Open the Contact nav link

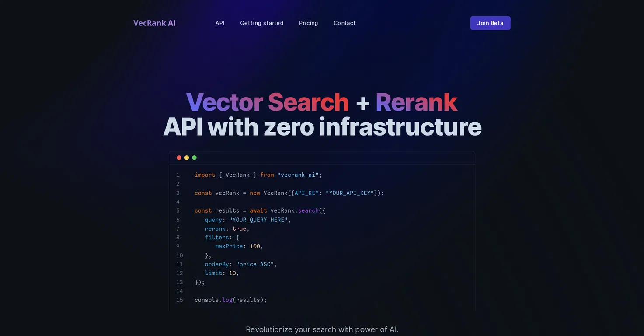click(x=345, y=23)
